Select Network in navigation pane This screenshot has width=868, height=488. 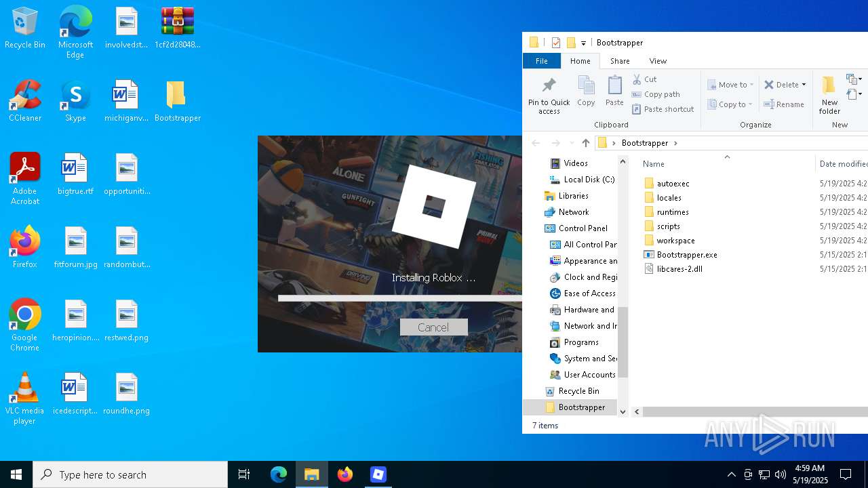566,212
